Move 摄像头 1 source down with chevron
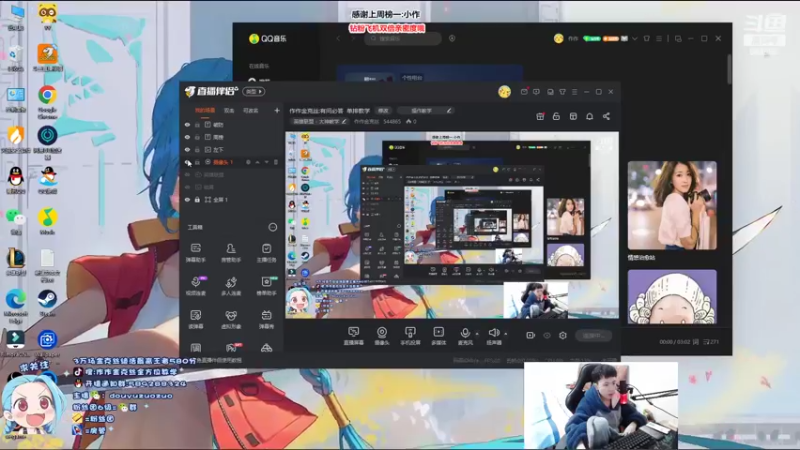 coord(266,162)
